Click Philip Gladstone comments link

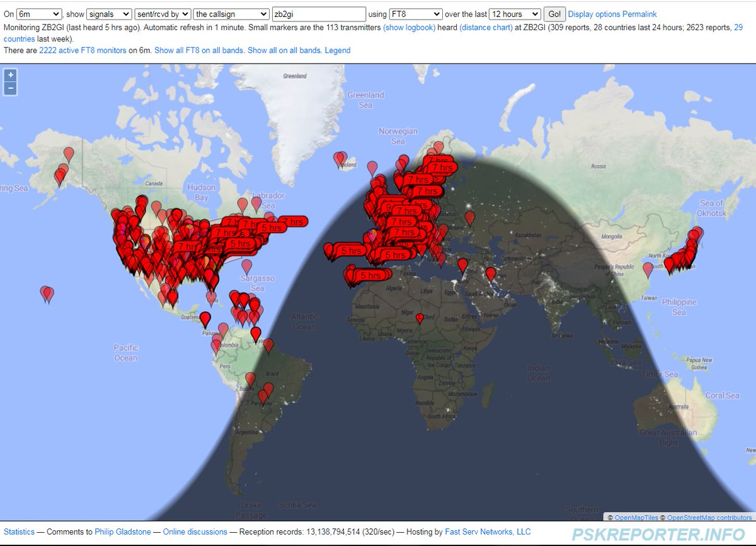[123, 532]
